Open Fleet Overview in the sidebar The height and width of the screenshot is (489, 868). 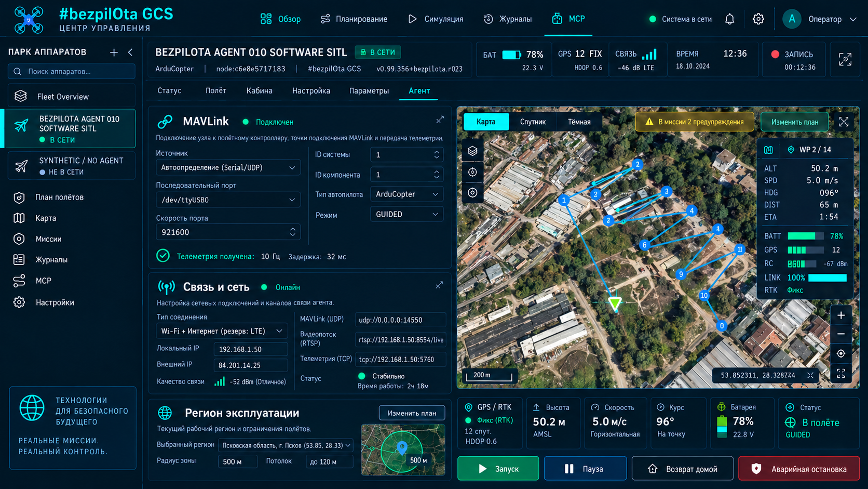(x=72, y=96)
